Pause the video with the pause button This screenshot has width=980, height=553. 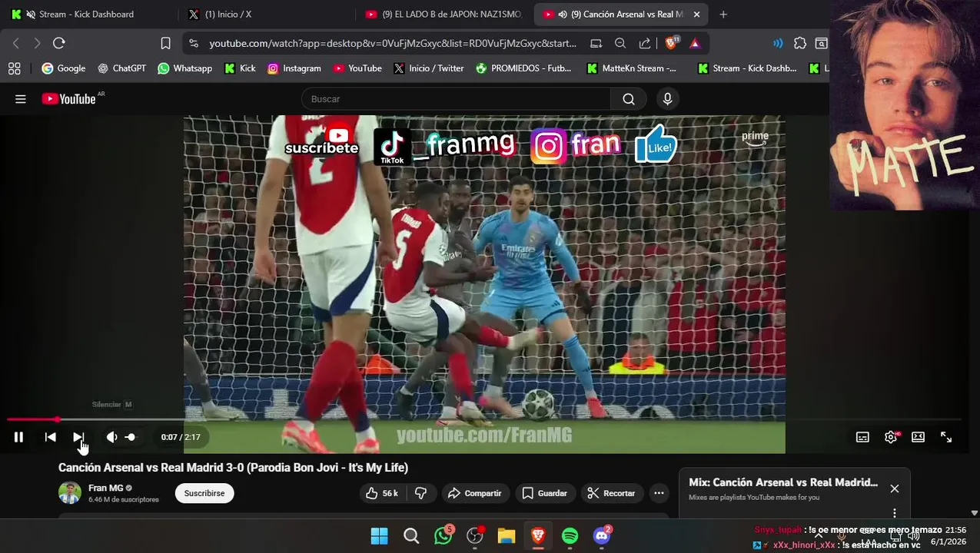coord(18,437)
